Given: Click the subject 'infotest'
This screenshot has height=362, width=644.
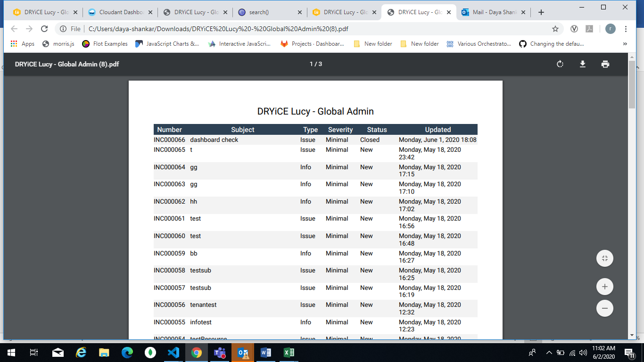Looking at the screenshot, I should (x=201, y=322).
